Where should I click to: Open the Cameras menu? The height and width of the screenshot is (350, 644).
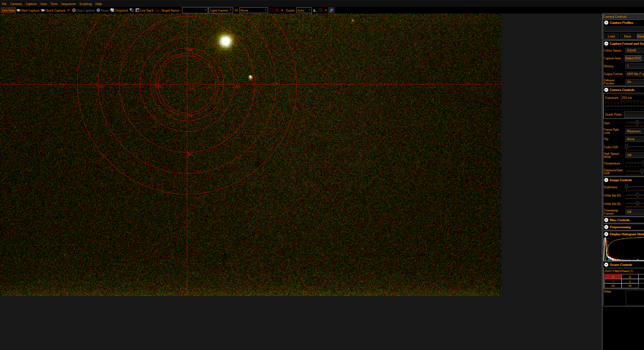pyautogui.click(x=16, y=4)
